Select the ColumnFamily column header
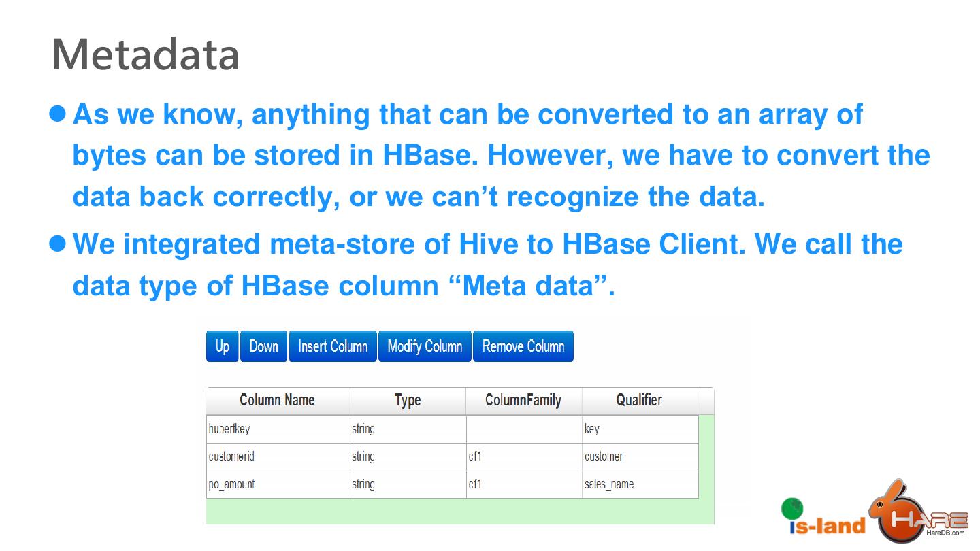Viewport: 980px width, 551px height. 523,401
